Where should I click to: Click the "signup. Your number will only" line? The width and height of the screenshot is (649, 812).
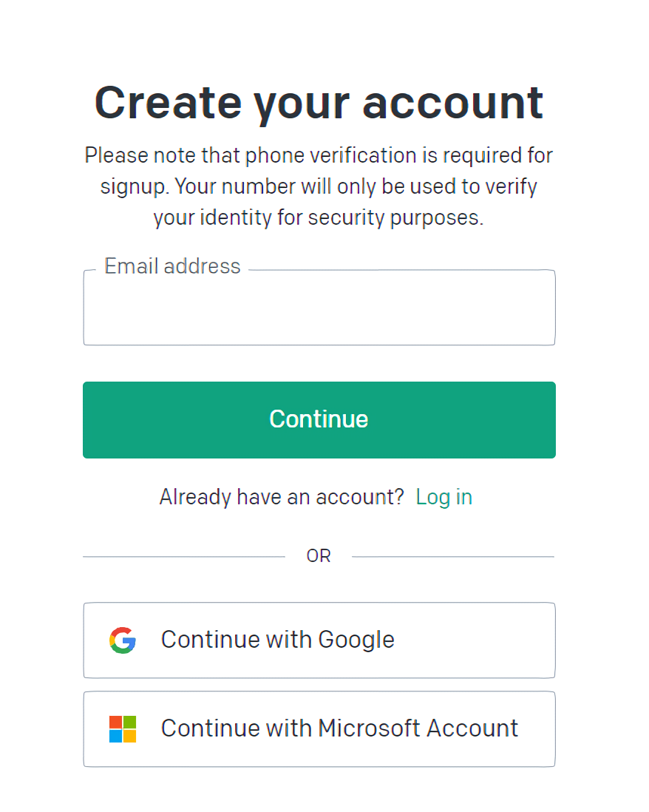tap(319, 186)
